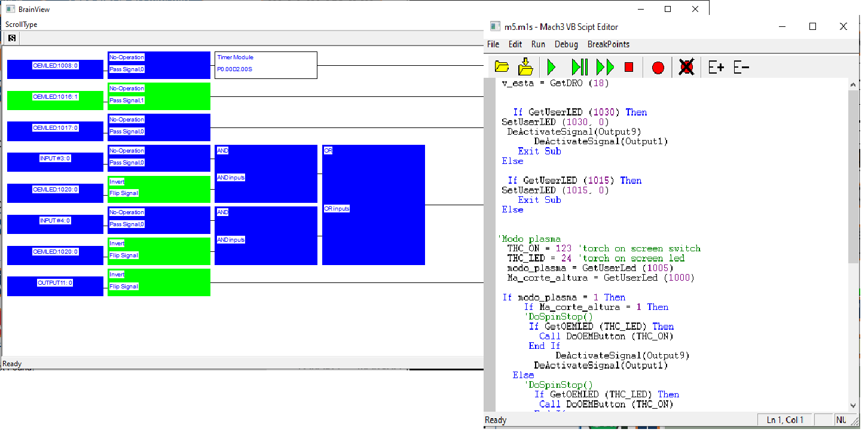Click the E+ toolbar icon
Screen dimensions: 868x438
click(716, 67)
